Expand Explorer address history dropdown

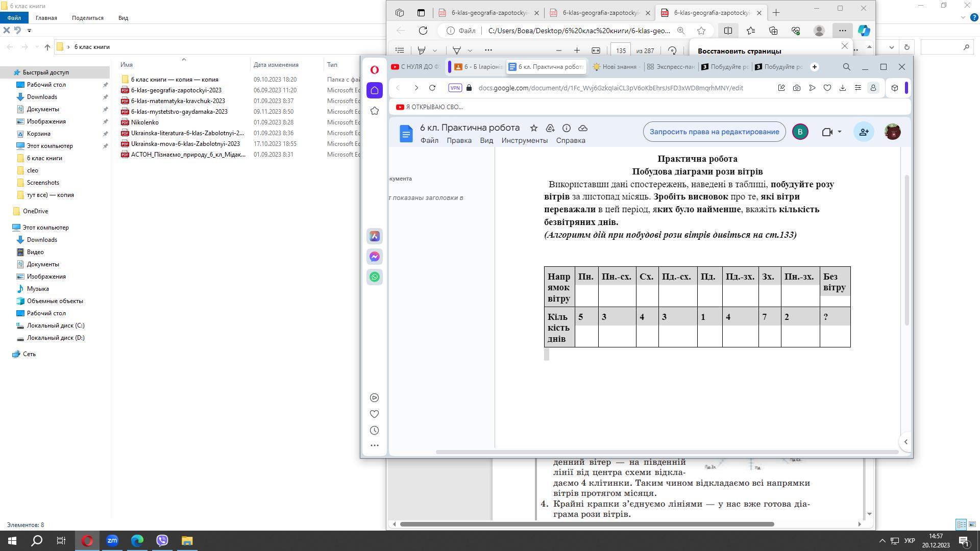point(892,47)
